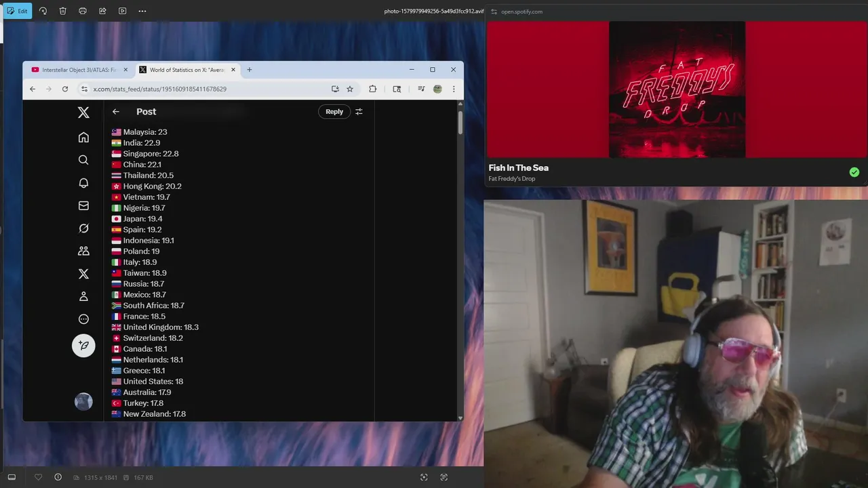Close the World of Statistics tab
Screen dimensions: 868x488
[x=233, y=70]
